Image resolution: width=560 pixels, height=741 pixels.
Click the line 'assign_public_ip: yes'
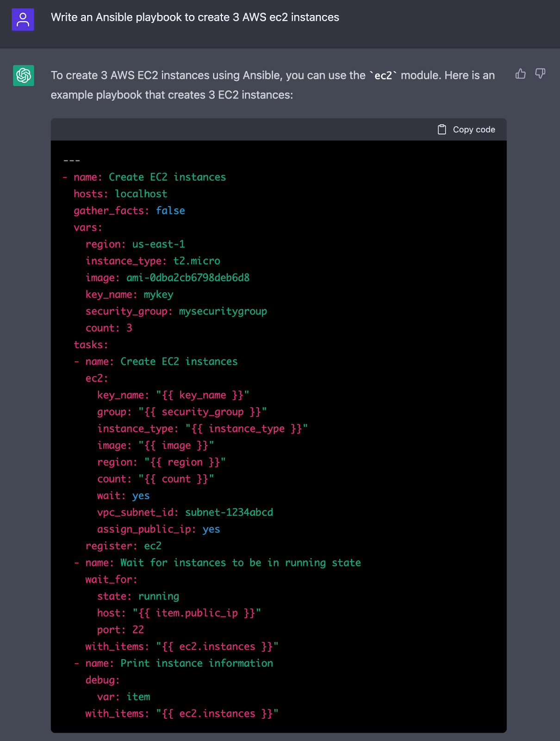tap(158, 529)
